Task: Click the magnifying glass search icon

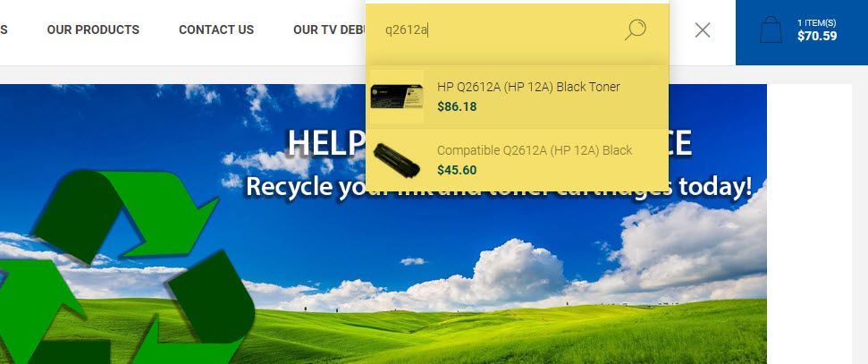Action: [635, 30]
